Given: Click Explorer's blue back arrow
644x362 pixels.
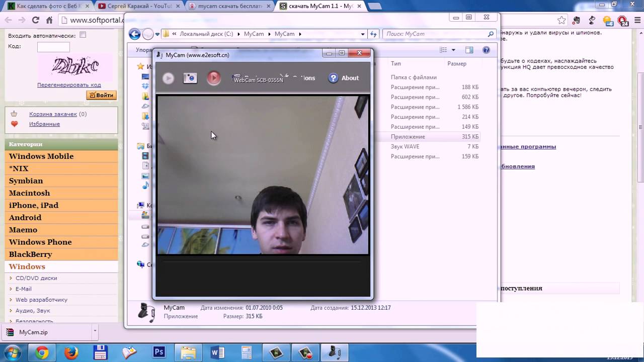Looking at the screenshot, I should (x=134, y=34).
